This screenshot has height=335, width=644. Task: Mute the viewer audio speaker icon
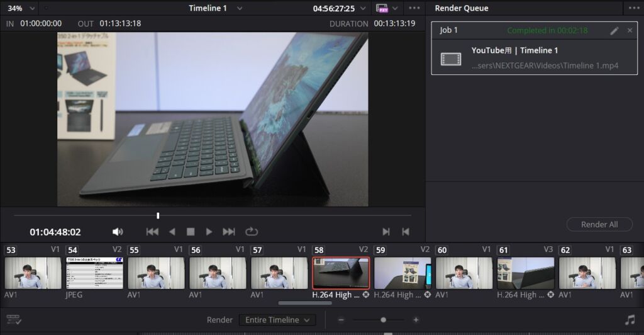[118, 232]
